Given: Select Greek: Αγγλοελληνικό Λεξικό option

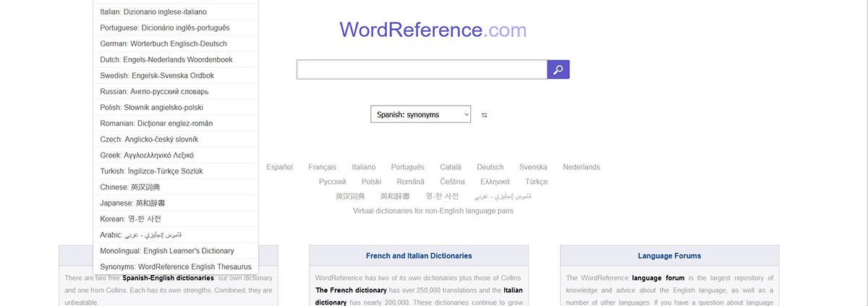Looking at the screenshot, I should [176, 155].
